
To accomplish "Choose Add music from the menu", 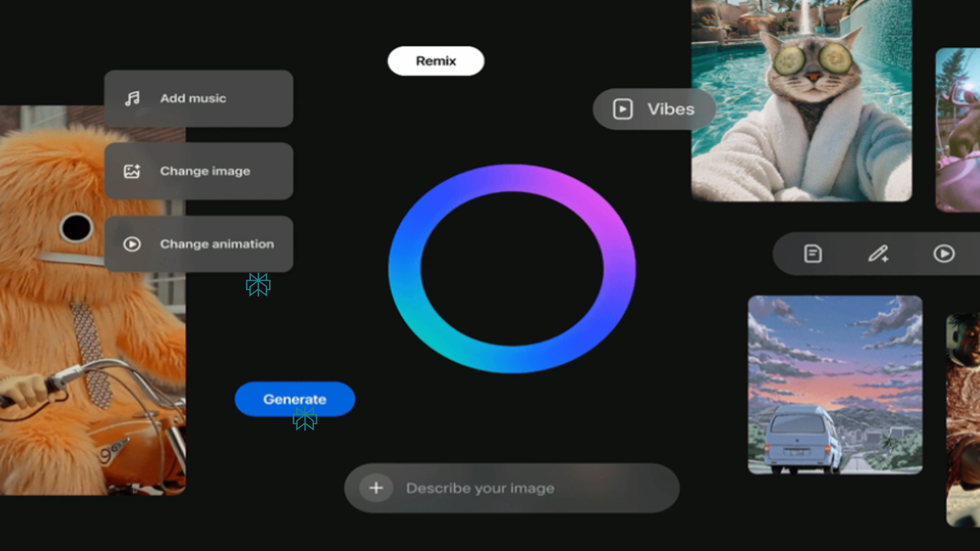I will click(198, 99).
